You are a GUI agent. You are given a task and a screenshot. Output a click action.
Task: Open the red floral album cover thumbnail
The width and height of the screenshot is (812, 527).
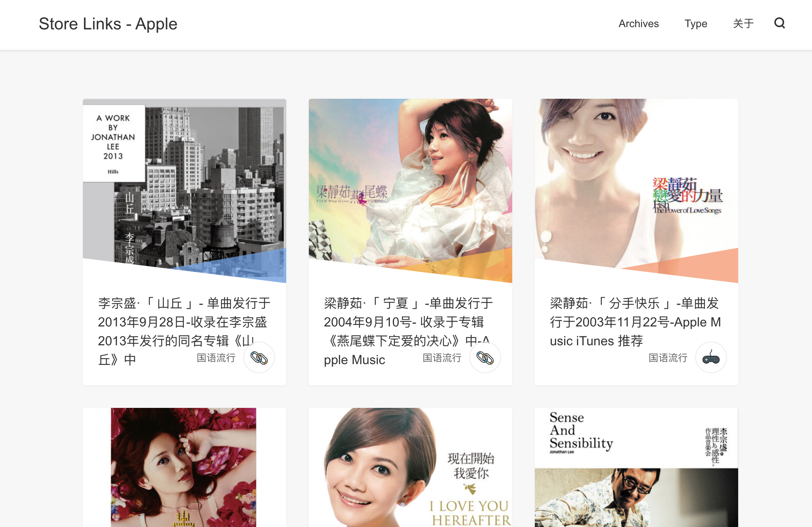pyautogui.click(x=185, y=467)
